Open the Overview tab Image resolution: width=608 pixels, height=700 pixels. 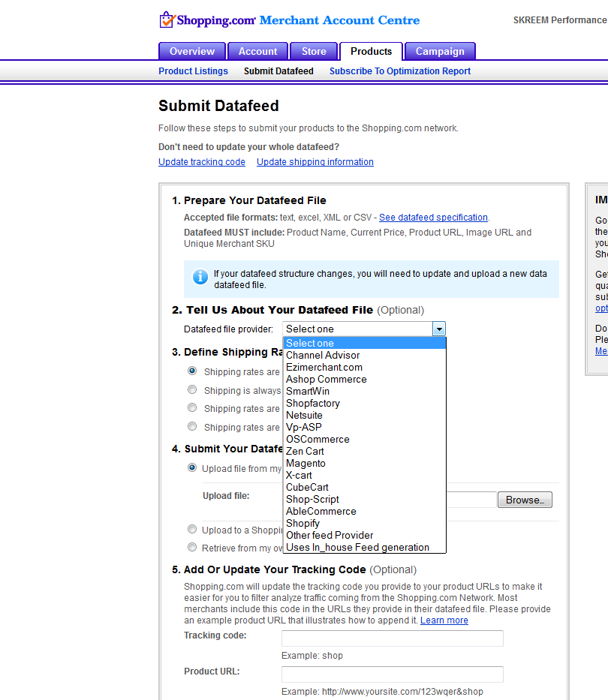point(192,51)
